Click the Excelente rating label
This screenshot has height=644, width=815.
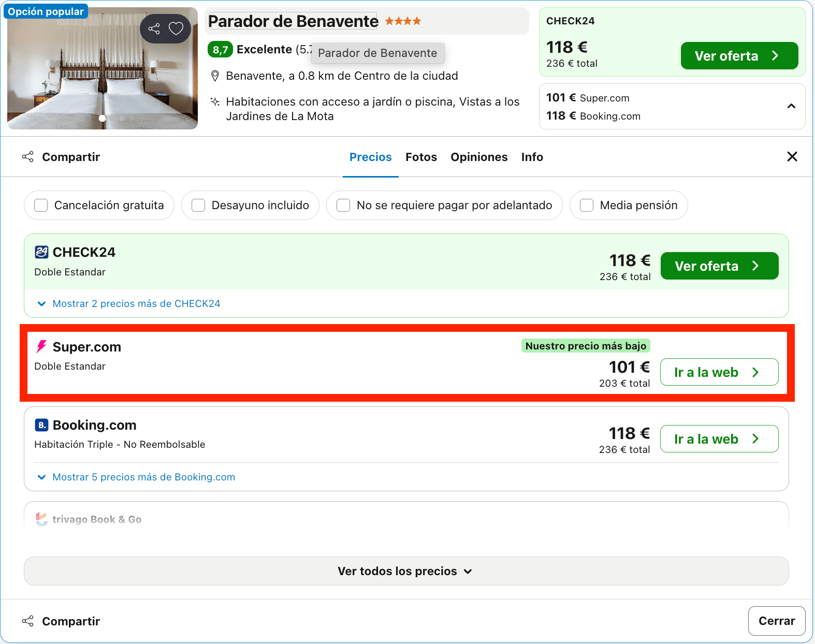[x=265, y=50]
